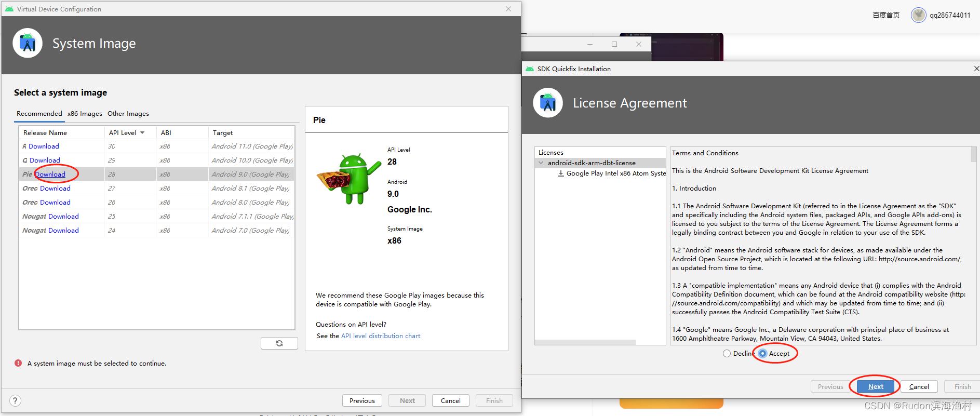The image size is (980, 416).
Task: Switch to the Other Images tab
Action: click(x=128, y=114)
